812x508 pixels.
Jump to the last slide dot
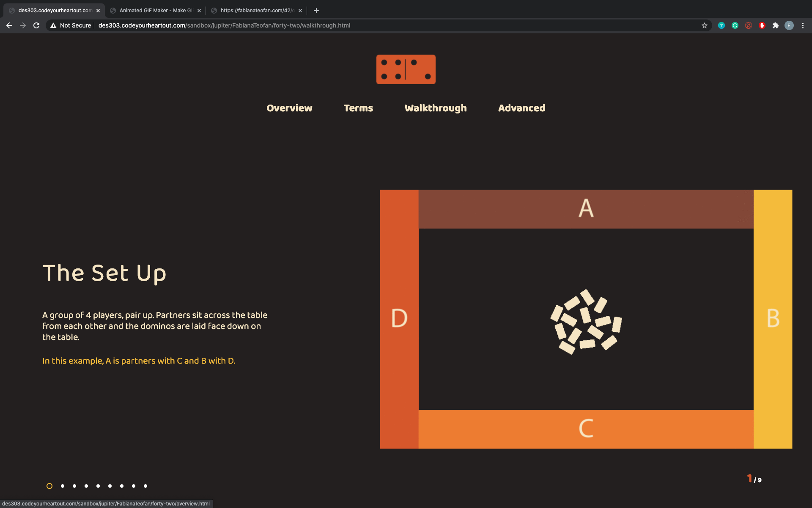145,486
